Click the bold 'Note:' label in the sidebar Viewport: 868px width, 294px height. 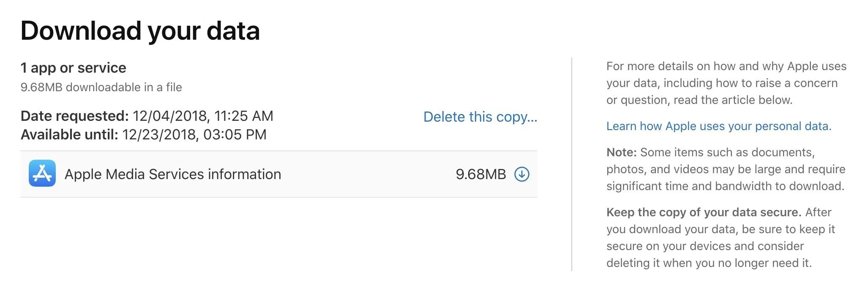621,152
